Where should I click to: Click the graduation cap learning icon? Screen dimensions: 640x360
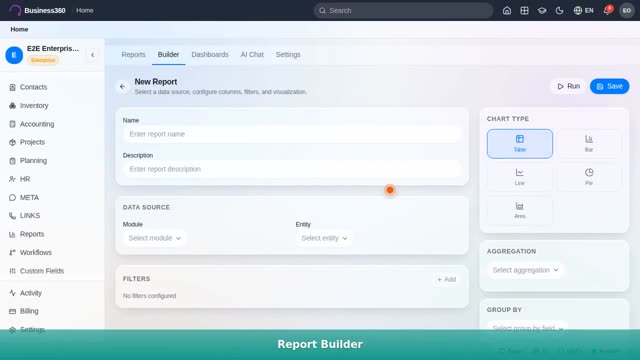542,11
